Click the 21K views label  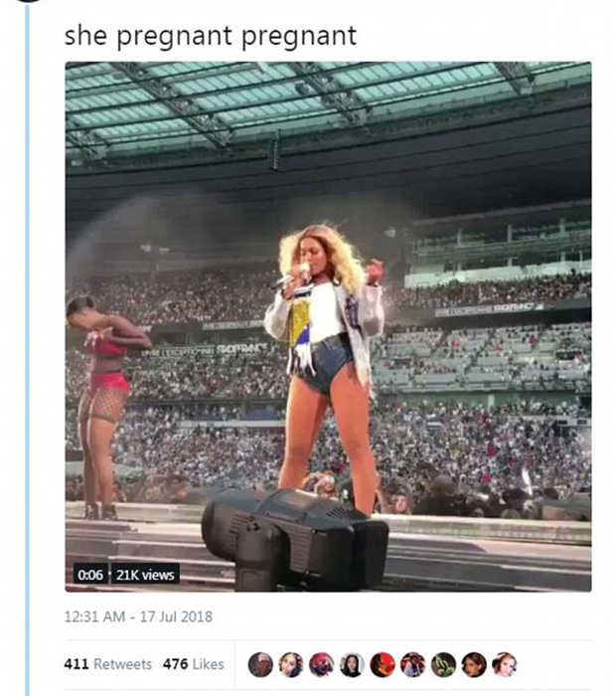point(145,574)
